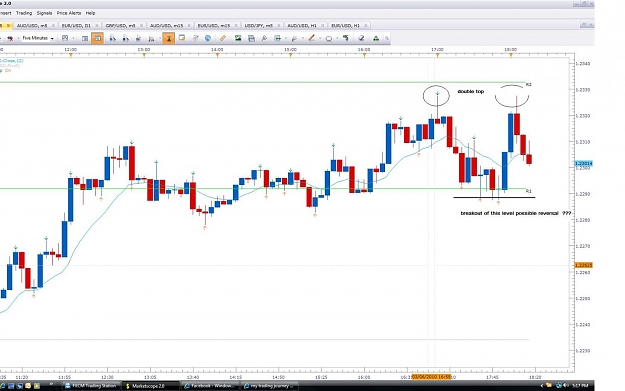Screen dimensions: 625x391
Task: Click the large magnifier zoom tool icon
Action: [x=264, y=38]
